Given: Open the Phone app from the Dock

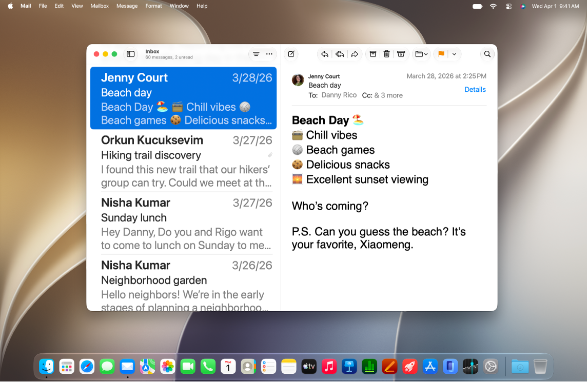Looking at the screenshot, I should coord(208,366).
